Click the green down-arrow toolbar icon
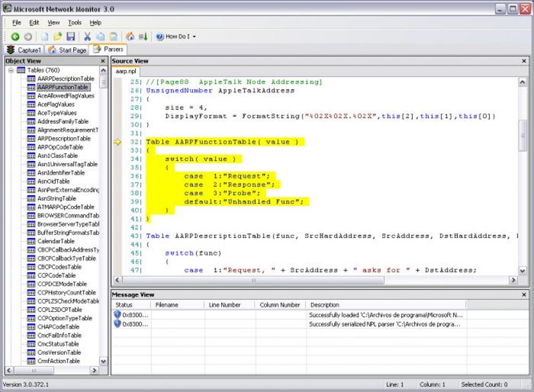The height and width of the screenshot is (392, 534). point(143,37)
